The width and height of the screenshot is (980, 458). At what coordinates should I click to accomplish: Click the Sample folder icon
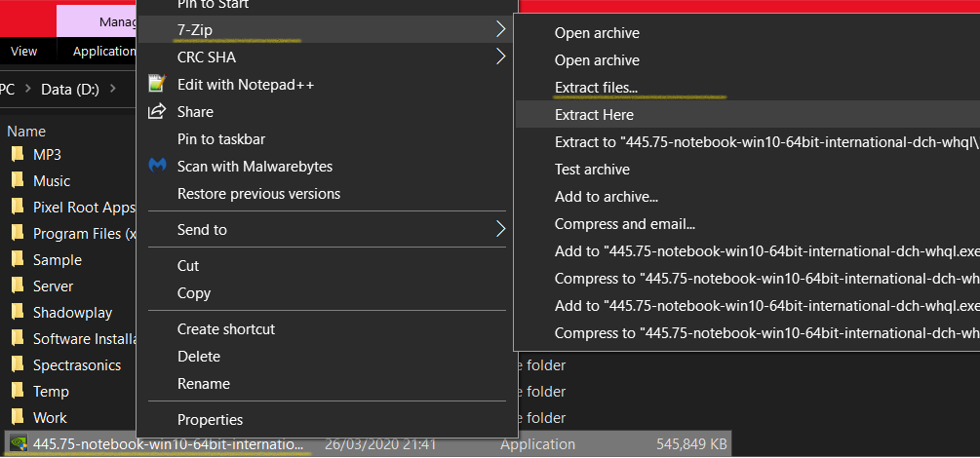[18, 259]
